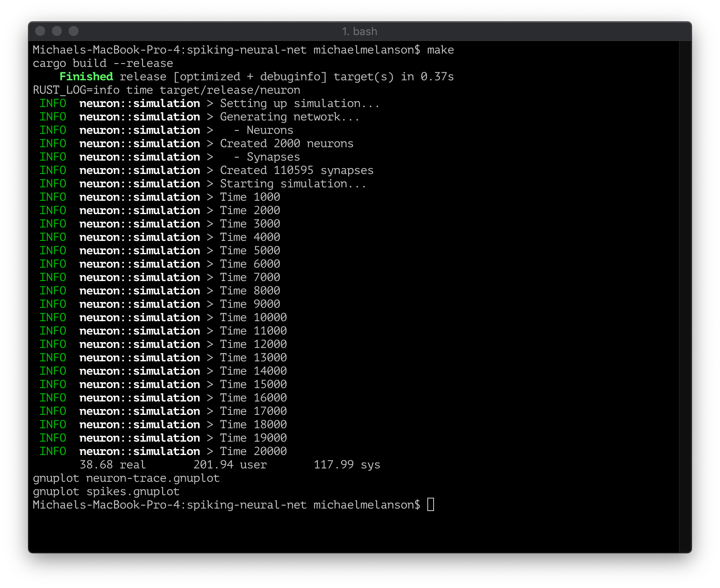The width and height of the screenshot is (720, 588).
Task: Click the '201.94 user' timing value
Action: [x=230, y=465]
